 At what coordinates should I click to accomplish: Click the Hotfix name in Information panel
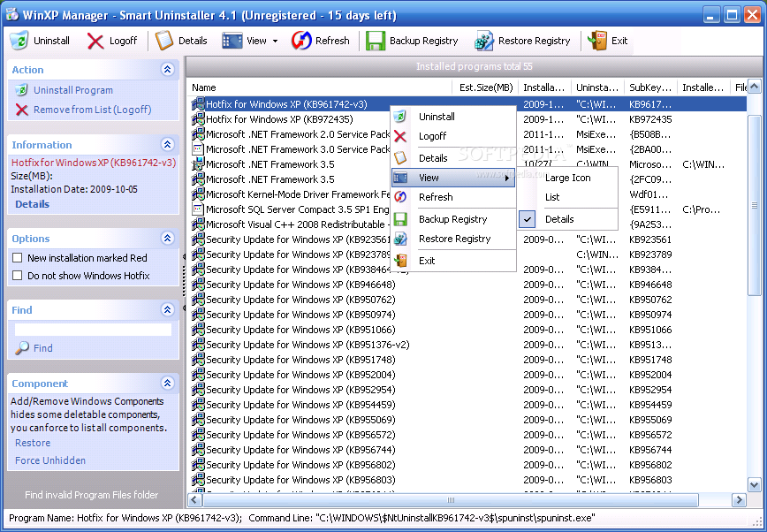point(94,163)
